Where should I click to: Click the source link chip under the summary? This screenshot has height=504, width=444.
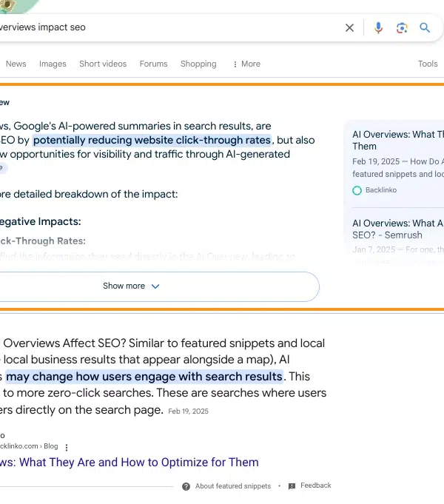2,168
